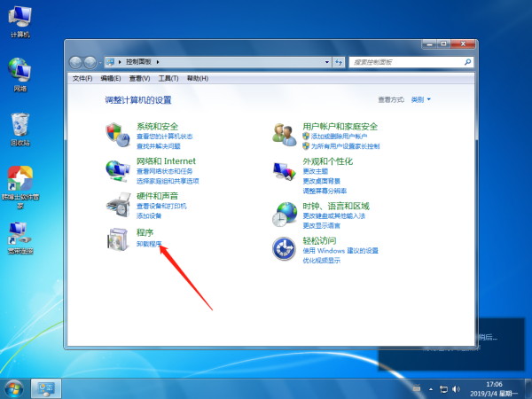Select the 回收站 recycle bin icon

tap(20, 129)
